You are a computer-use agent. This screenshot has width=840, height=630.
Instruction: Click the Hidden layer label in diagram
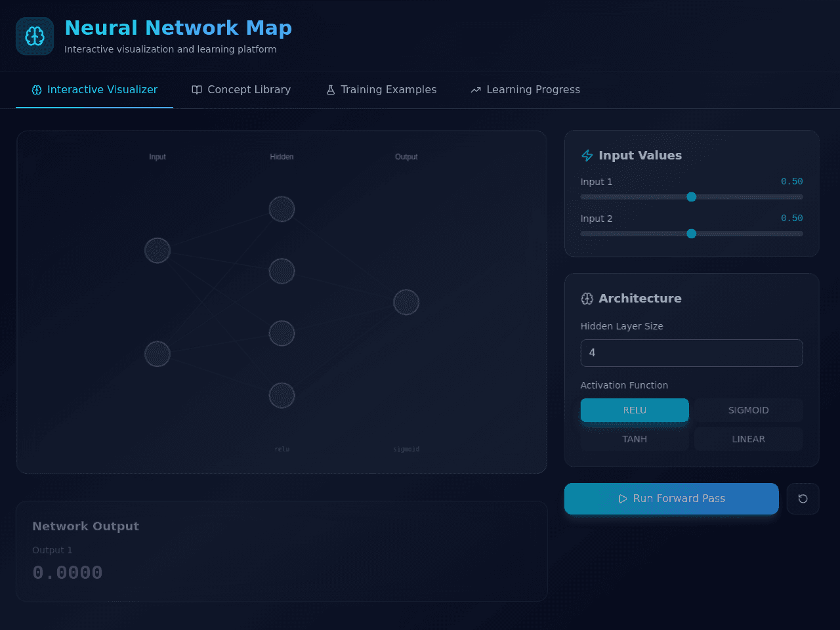click(x=282, y=157)
